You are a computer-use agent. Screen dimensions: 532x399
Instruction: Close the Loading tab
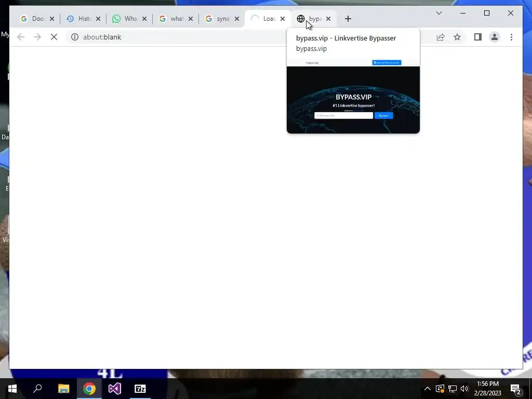pos(283,19)
